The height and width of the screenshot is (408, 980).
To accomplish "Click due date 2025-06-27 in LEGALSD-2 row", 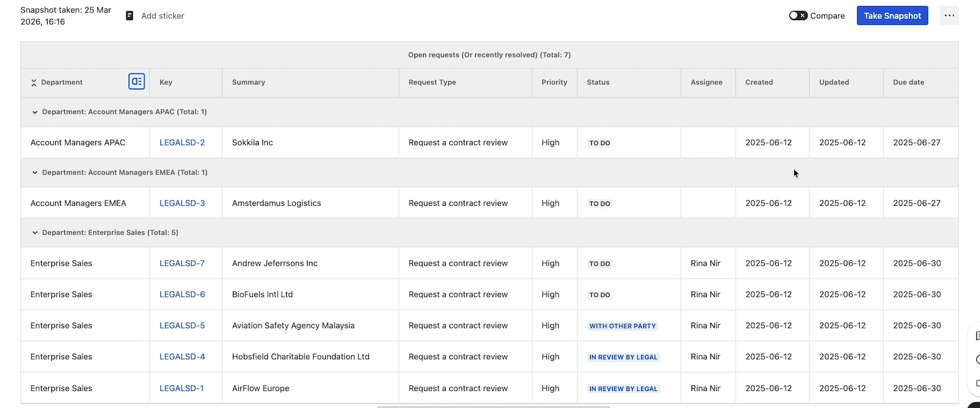I will click(x=917, y=142).
